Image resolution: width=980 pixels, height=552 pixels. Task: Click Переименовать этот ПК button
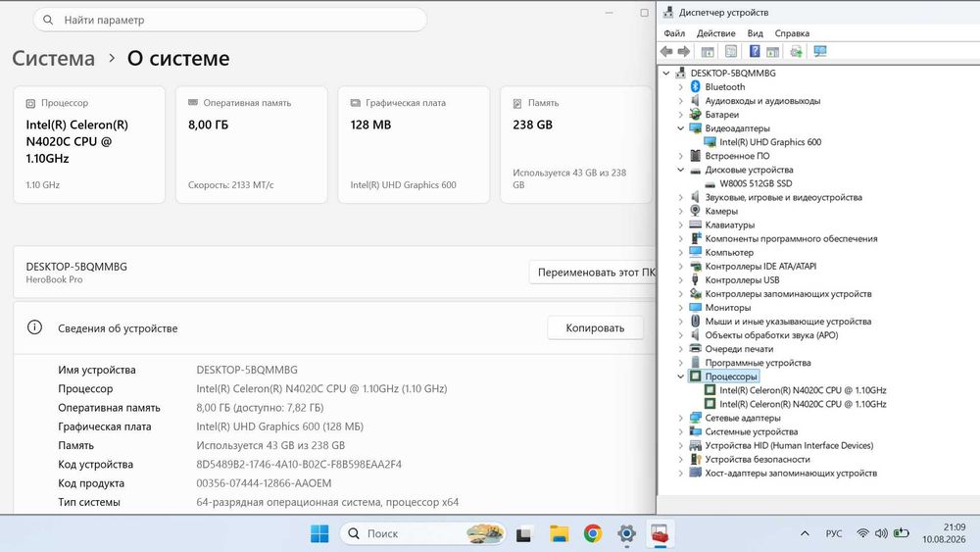593,272
